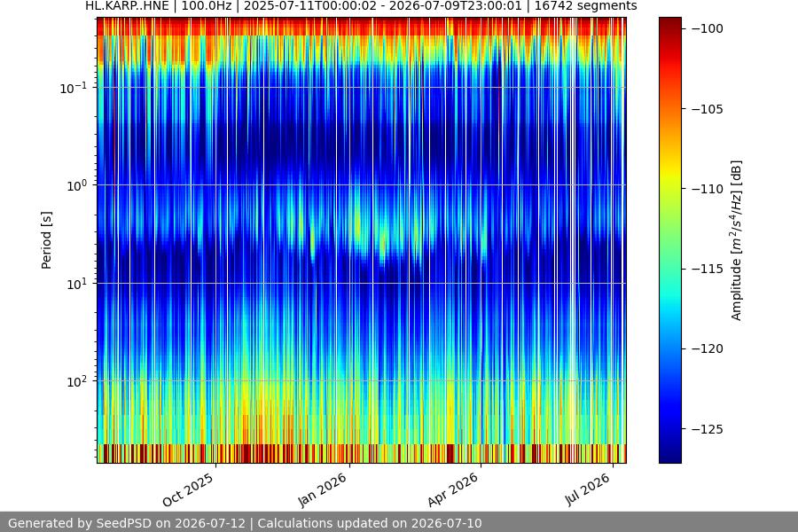Click the 10⁻¹ period tick label
The image size is (798, 532).
tap(73, 88)
